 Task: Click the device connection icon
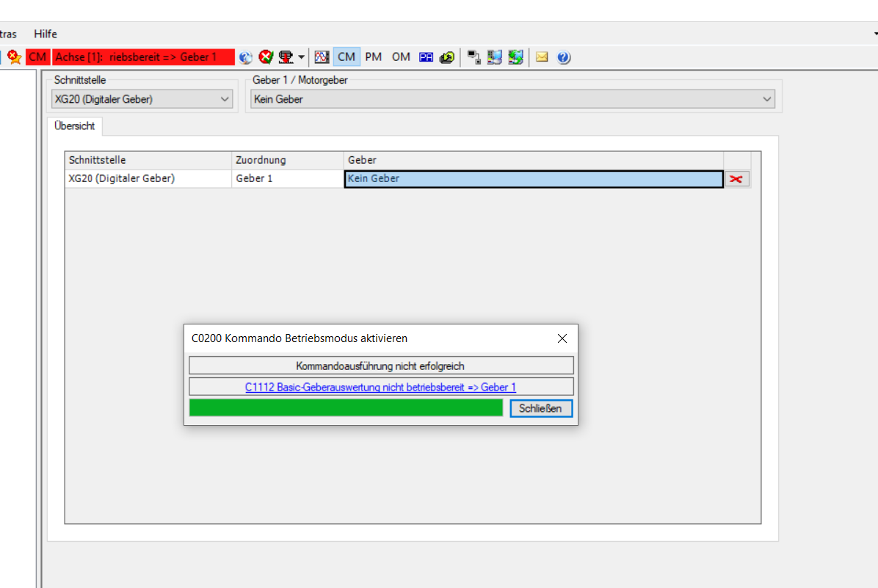tap(474, 57)
